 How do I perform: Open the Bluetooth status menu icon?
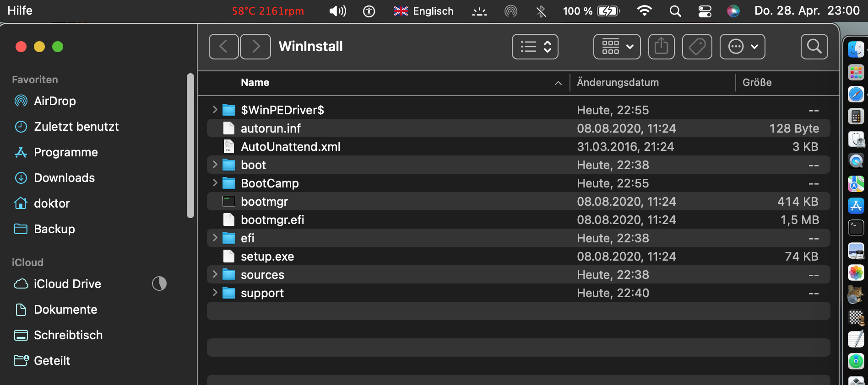tap(541, 11)
